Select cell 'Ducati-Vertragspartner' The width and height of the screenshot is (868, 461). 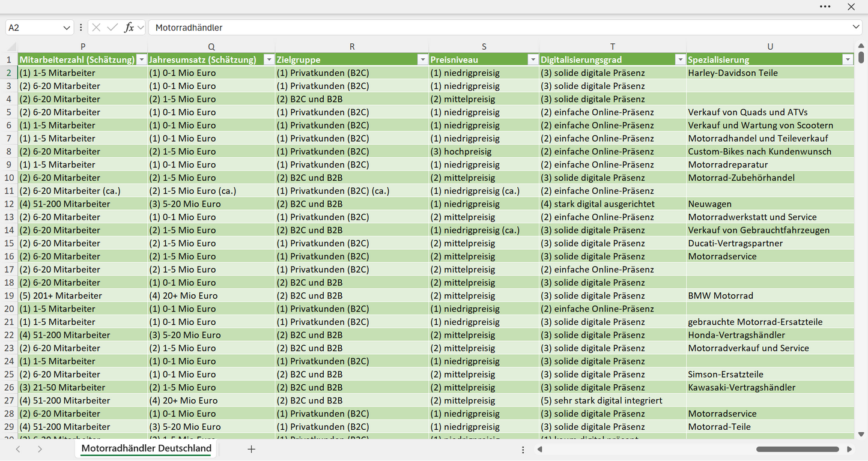click(x=770, y=243)
